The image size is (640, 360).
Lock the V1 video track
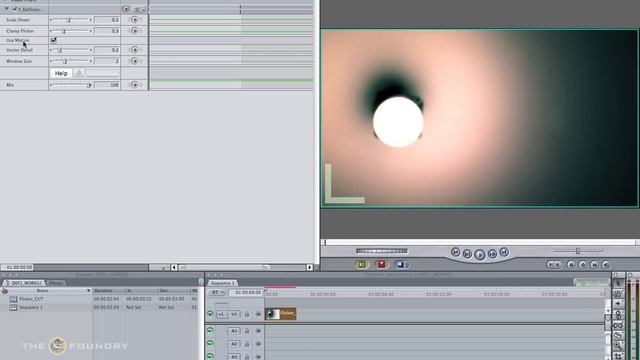click(247, 314)
